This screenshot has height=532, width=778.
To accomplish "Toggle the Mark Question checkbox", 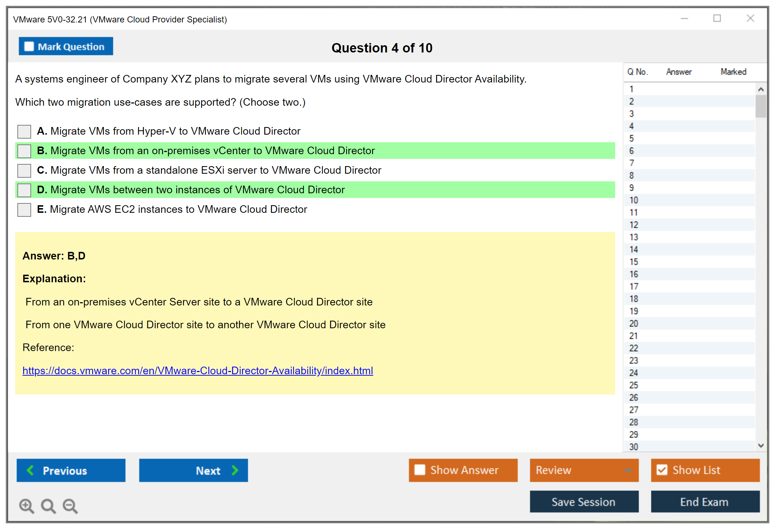I will (x=29, y=47).
